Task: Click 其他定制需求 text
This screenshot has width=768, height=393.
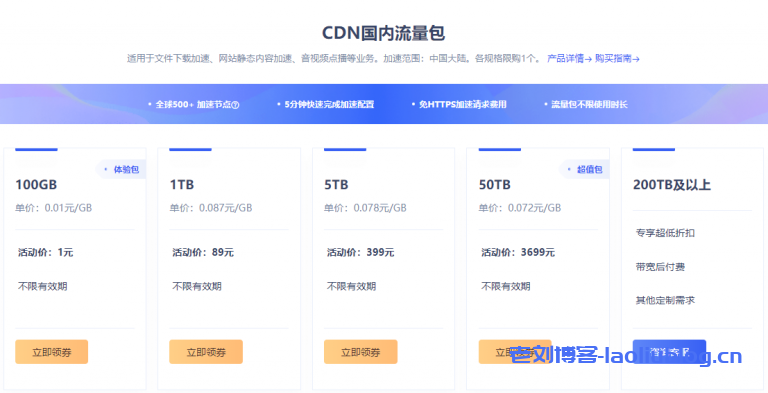Action: point(665,300)
